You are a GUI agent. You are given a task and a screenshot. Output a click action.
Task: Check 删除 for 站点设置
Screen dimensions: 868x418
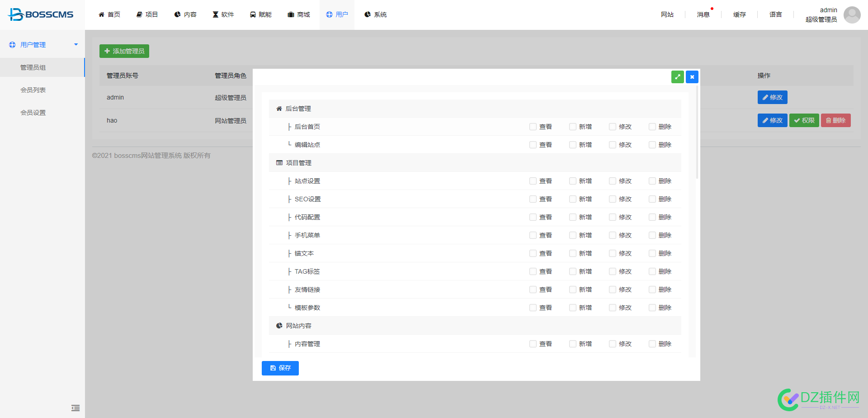click(652, 181)
